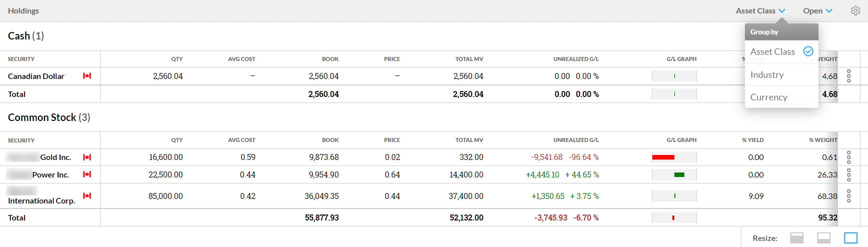Open the Canadian Dollar security
The width and height of the screenshot is (868, 247).
click(x=36, y=76)
